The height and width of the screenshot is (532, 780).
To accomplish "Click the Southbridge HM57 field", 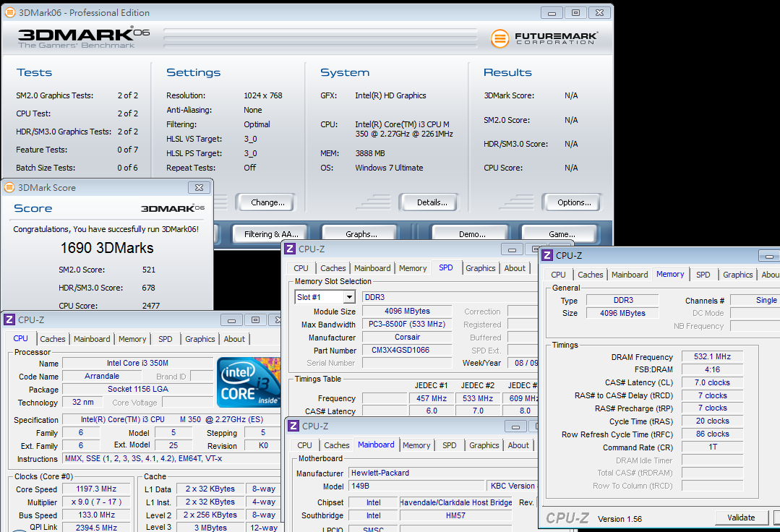I will point(455,515).
